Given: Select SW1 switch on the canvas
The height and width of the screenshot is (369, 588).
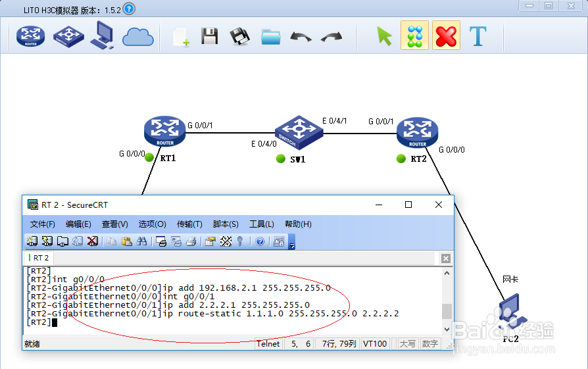Looking at the screenshot, I should 299,132.
